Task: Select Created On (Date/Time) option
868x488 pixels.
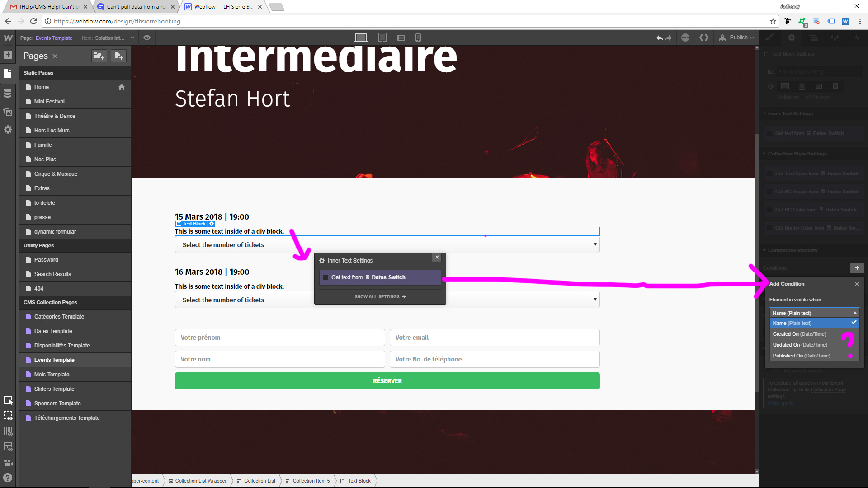Action: pyautogui.click(x=799, y=334)
